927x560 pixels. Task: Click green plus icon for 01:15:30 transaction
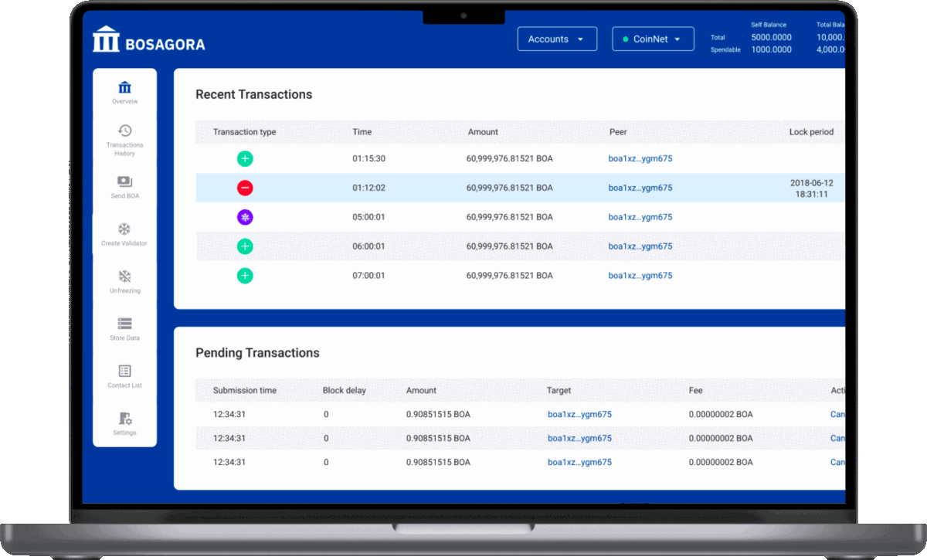coord(245,158)
